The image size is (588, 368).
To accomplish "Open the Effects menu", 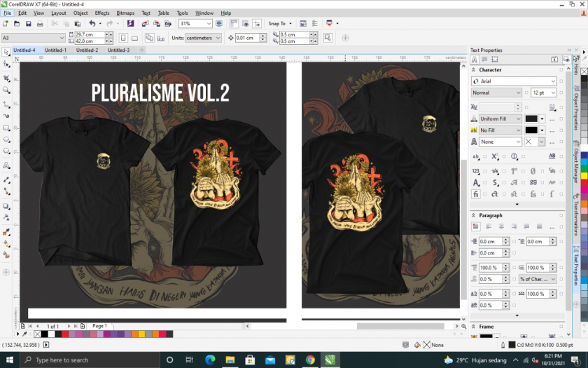I will [x=102, y=13].
